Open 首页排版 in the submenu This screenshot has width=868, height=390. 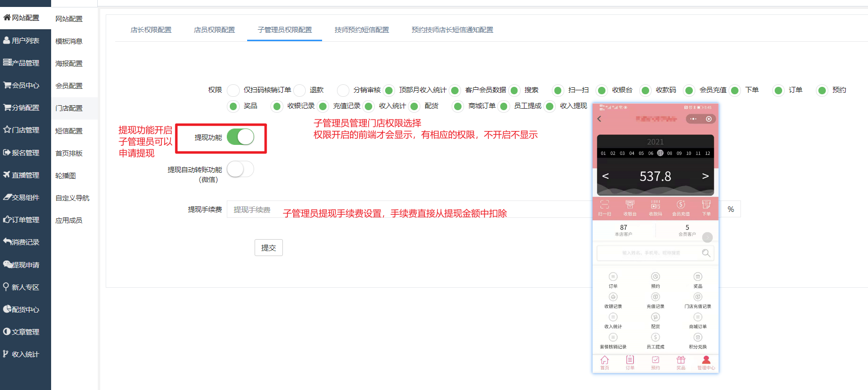pyautogui.click(x=69, y=153)
